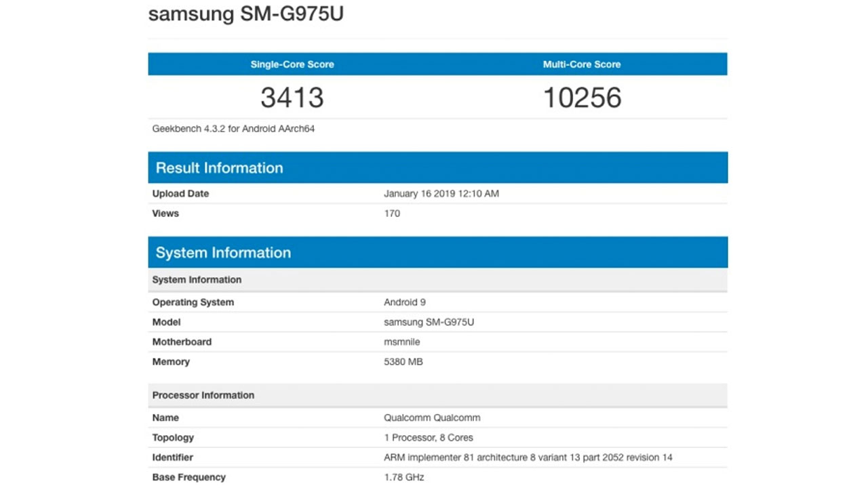Click the single-core value 3413

point(292,98)
